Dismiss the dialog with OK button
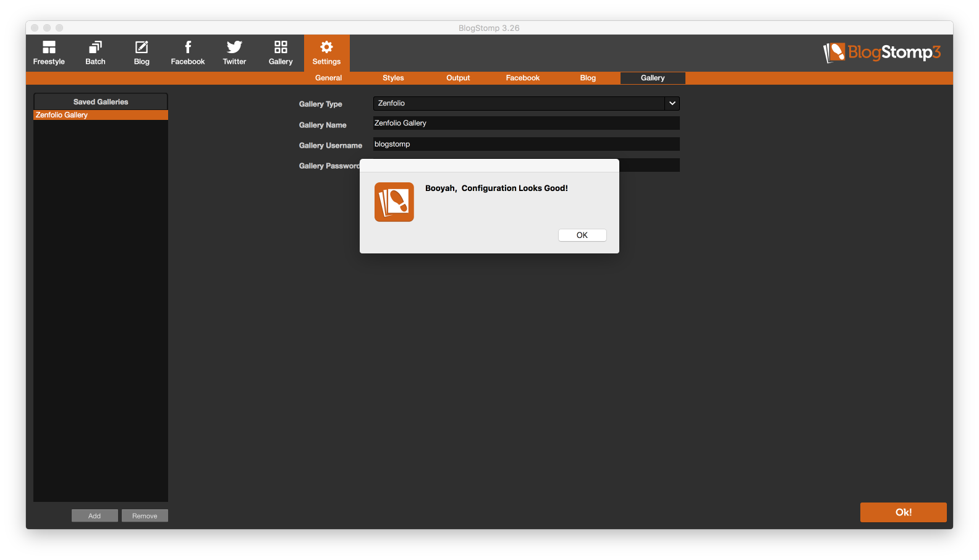 (x=582, y=235)
